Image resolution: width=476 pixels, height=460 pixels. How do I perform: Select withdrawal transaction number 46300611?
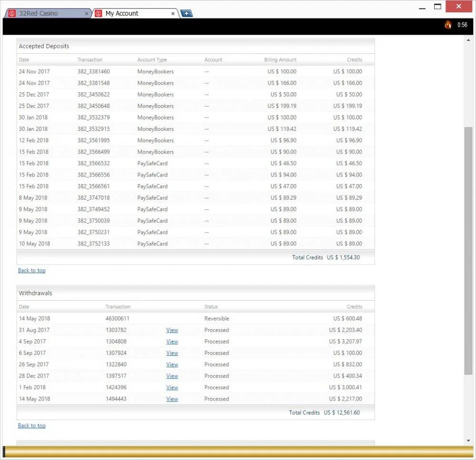(x=118, y=319)
